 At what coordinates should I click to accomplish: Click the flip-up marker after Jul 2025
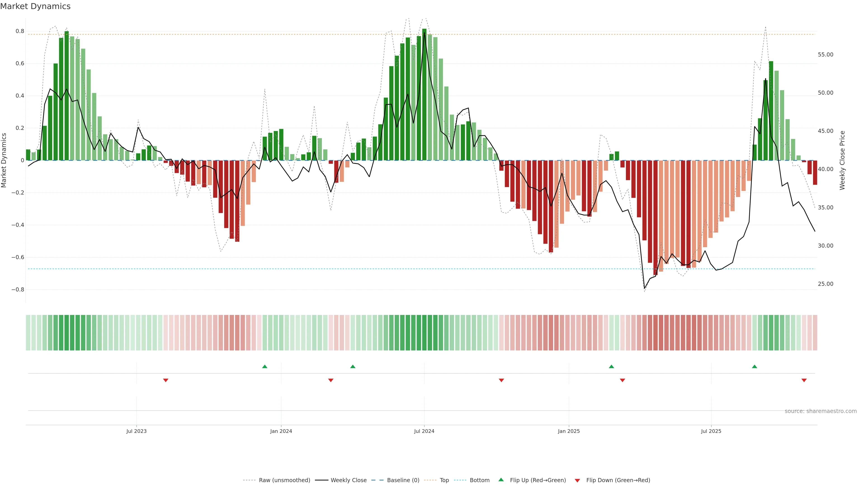(755, 366)
